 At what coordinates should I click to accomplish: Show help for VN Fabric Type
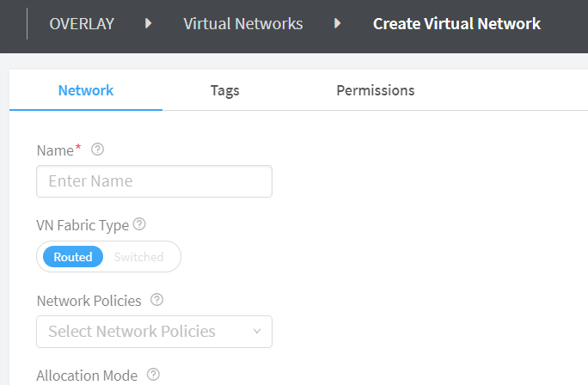tap(139, 224)
